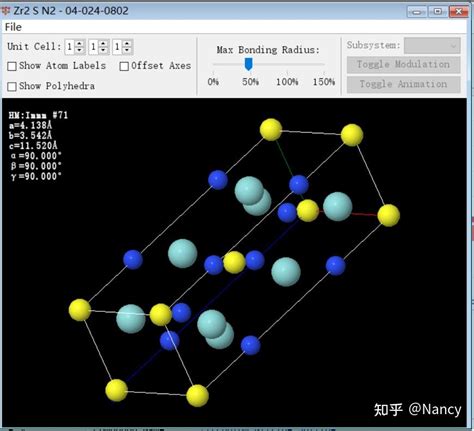Click the γ=90.000° angle text
474x431 pixels.
pos(36,176)
